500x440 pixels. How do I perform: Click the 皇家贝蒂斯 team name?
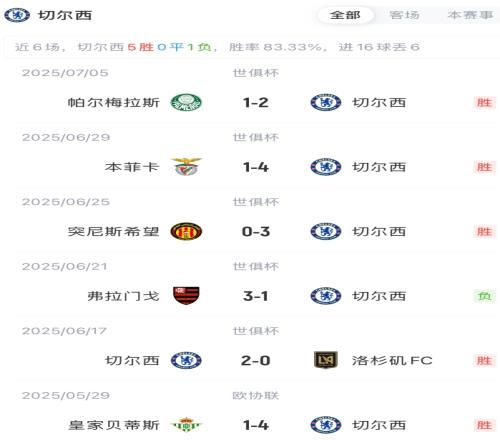(x=114, y=425)
